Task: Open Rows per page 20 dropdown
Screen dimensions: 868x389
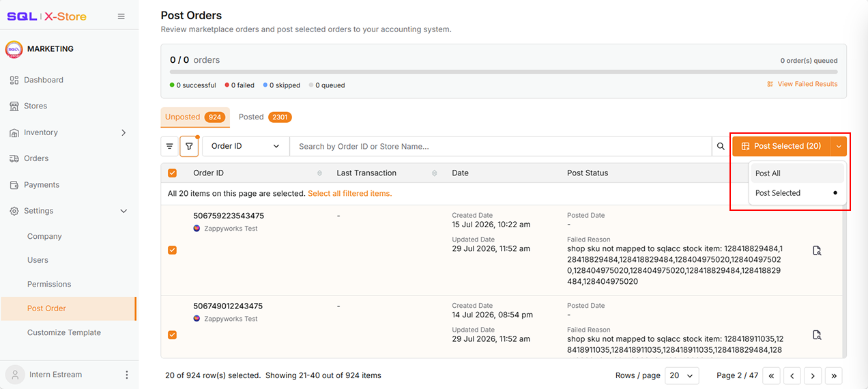Action: 682,375
